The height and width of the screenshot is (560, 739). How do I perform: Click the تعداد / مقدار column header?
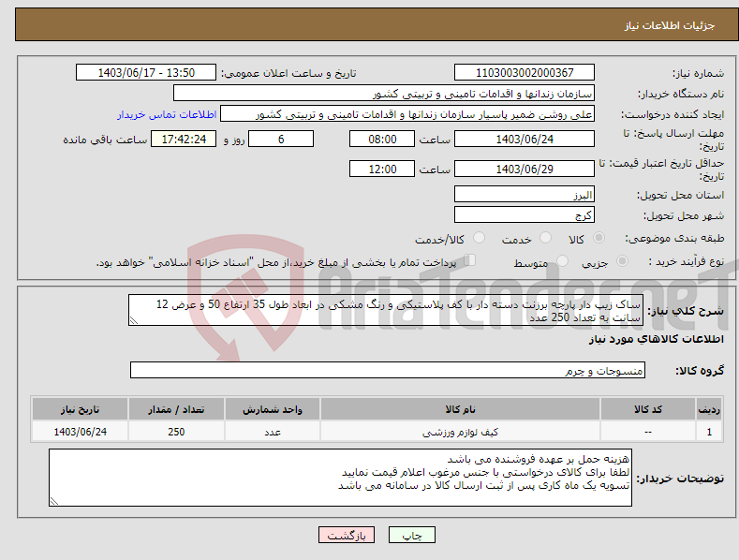pos(176,409)
